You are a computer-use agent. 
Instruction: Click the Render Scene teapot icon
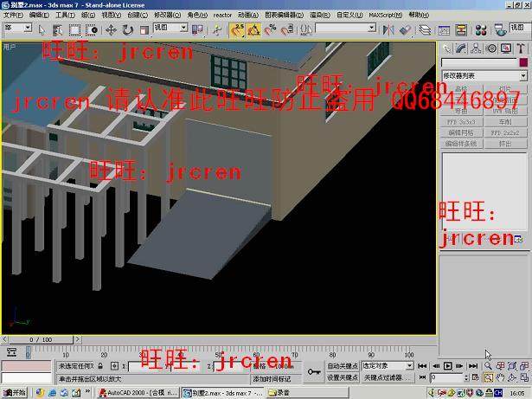pos(500,30)
